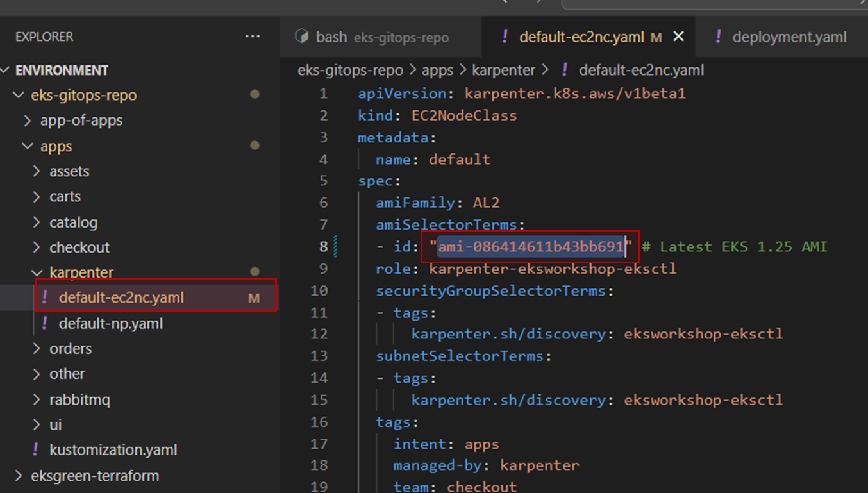868x493 pixels.
Task: Expand the checkout folder
Action: tap(79, 247)
